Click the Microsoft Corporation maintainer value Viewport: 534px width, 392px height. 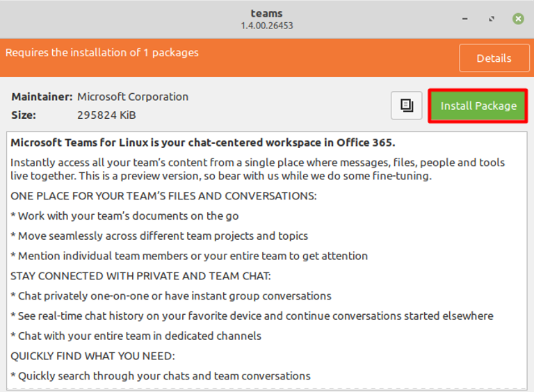click(133, 97)
